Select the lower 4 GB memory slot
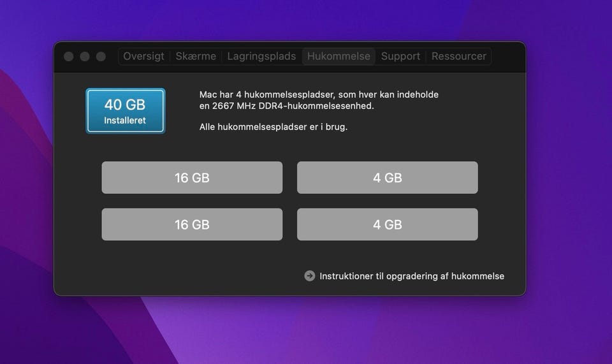The image size is (612, 364). [387, 224]
